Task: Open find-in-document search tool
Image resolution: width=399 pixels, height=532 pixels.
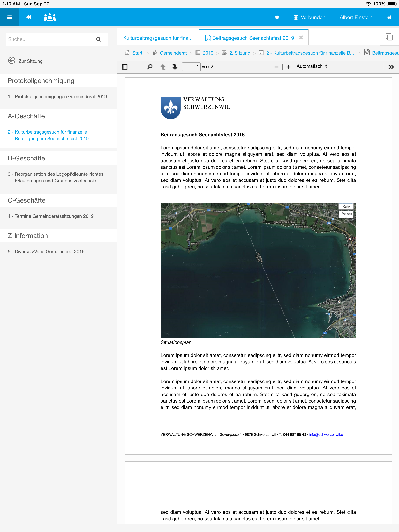Action: point(150,67)
